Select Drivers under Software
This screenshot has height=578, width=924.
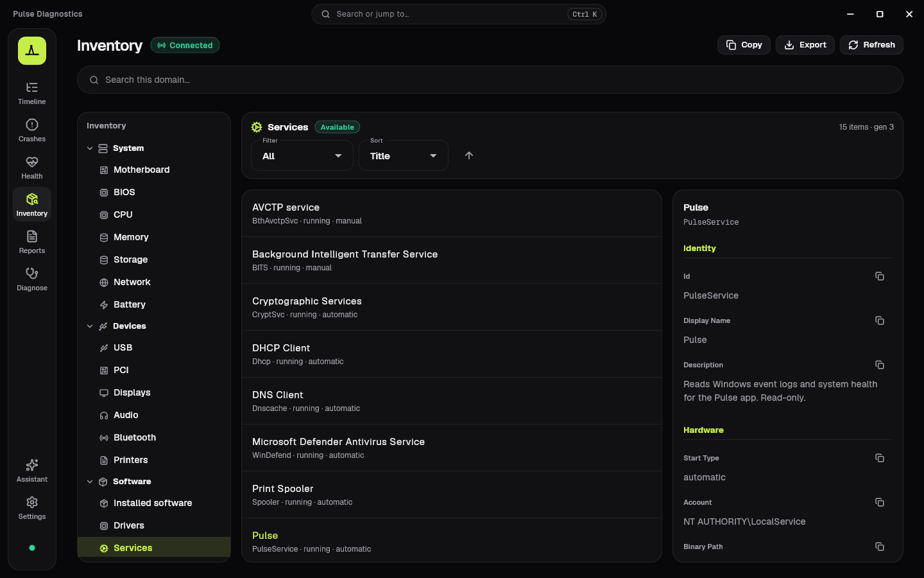coord(154,525)
